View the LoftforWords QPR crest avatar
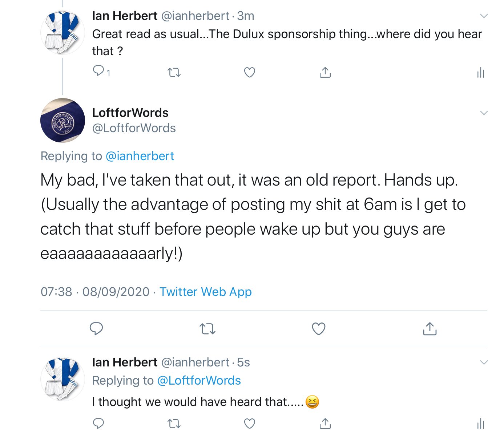 63,120
